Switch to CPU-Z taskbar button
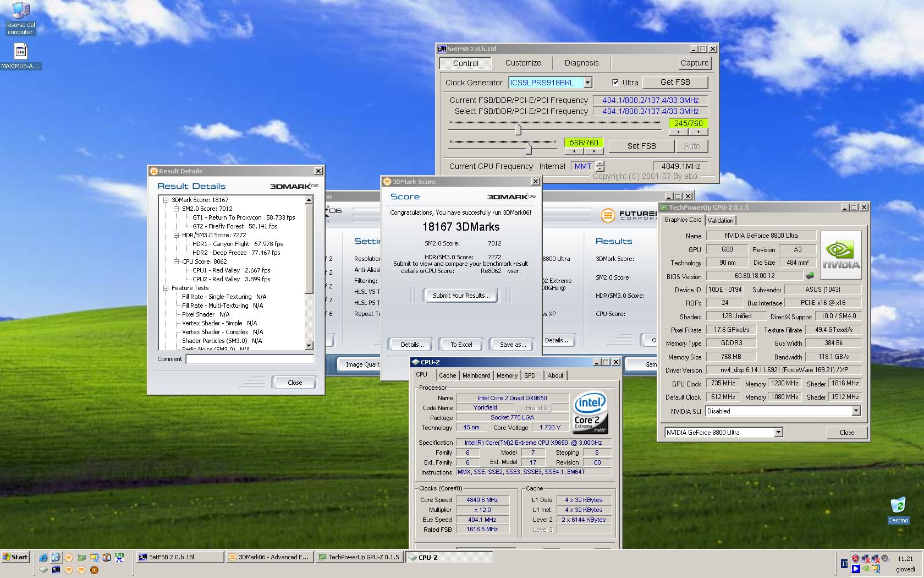The image size is (924, 578). click(449, 557)
